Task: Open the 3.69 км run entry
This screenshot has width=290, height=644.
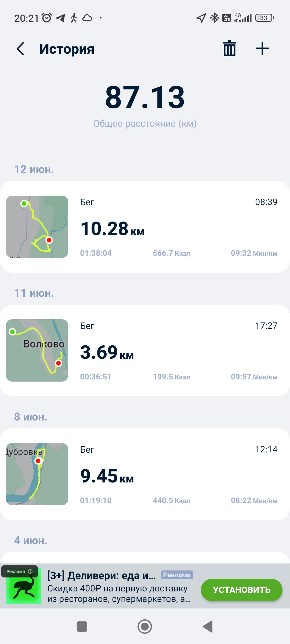Action: pos(145,350)
